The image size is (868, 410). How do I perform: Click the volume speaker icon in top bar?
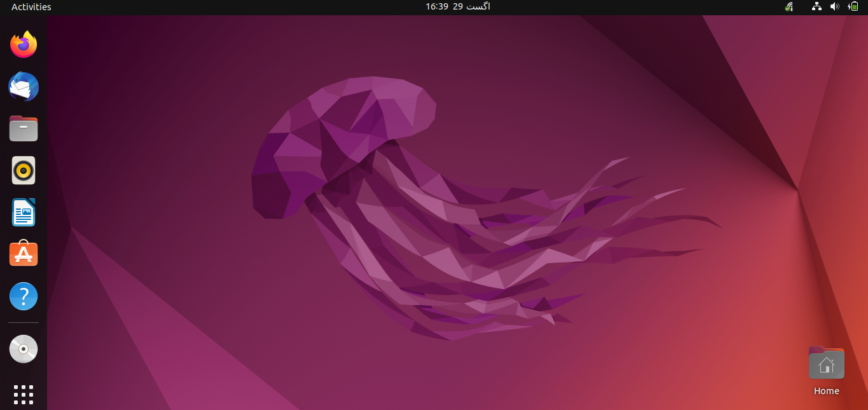835,7
